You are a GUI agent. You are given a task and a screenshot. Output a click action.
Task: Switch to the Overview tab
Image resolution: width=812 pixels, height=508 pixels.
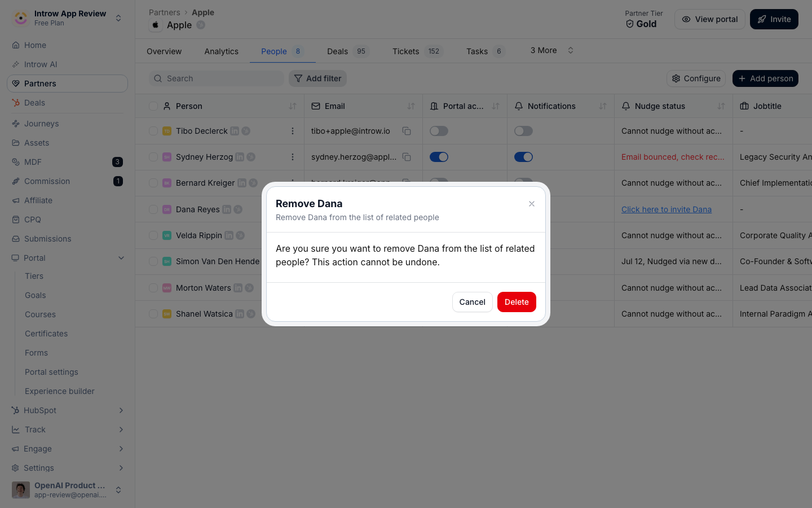pos(164,51)
